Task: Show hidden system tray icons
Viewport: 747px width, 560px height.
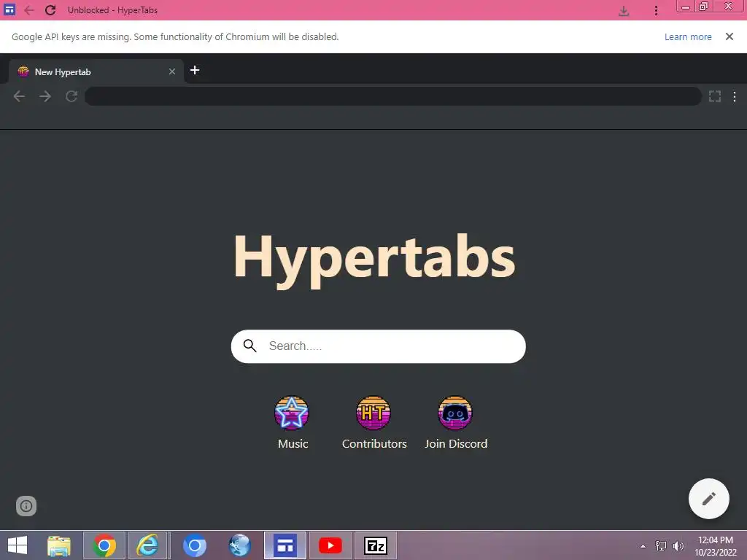Action: click(x=643, y=546)
